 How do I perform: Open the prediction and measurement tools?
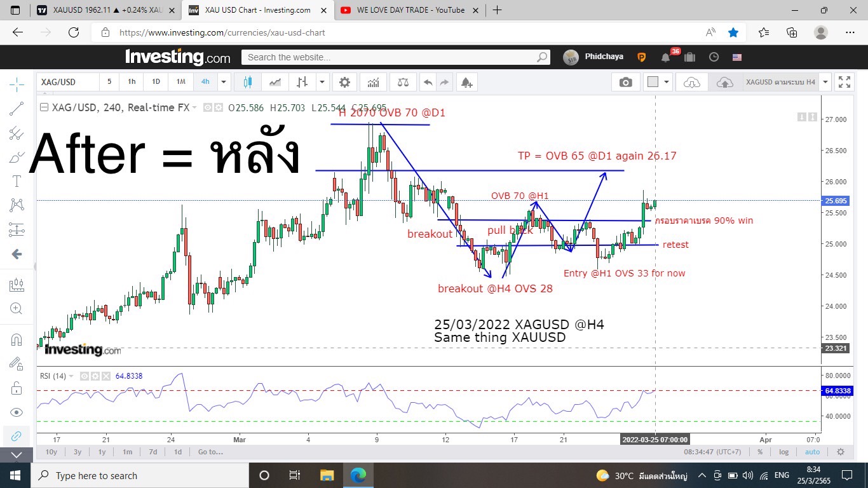pyautogui.click(x=17, y=229)
